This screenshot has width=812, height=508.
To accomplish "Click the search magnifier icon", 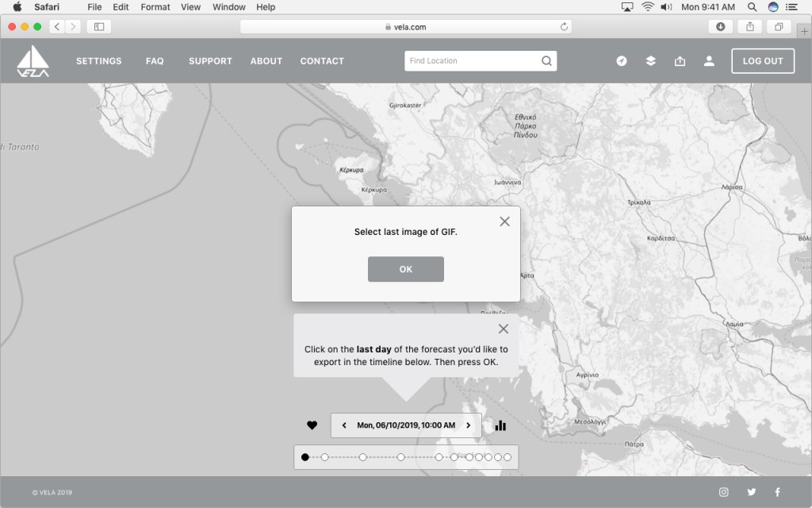I will coord(546,61).
